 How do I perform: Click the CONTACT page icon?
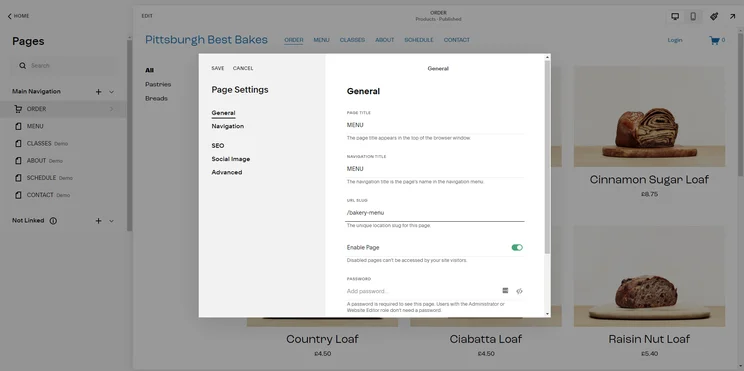point(18,195)
